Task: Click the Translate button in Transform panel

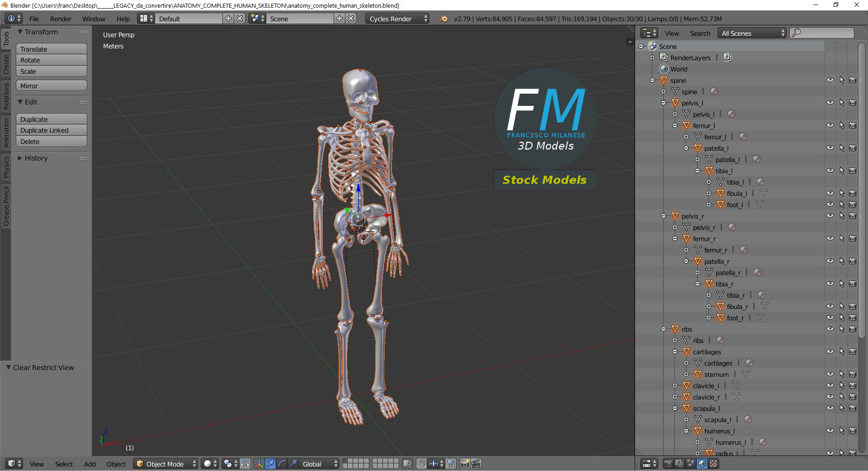Action: [51, 49]
